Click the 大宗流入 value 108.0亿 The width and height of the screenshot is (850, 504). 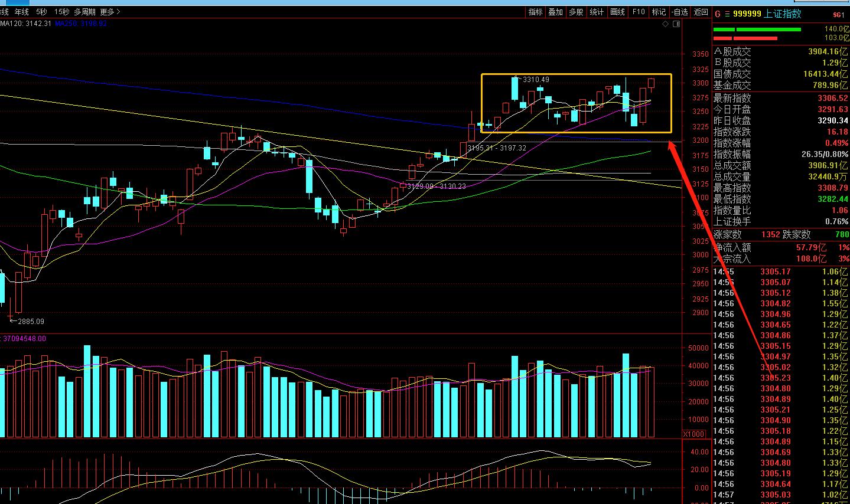811,258
